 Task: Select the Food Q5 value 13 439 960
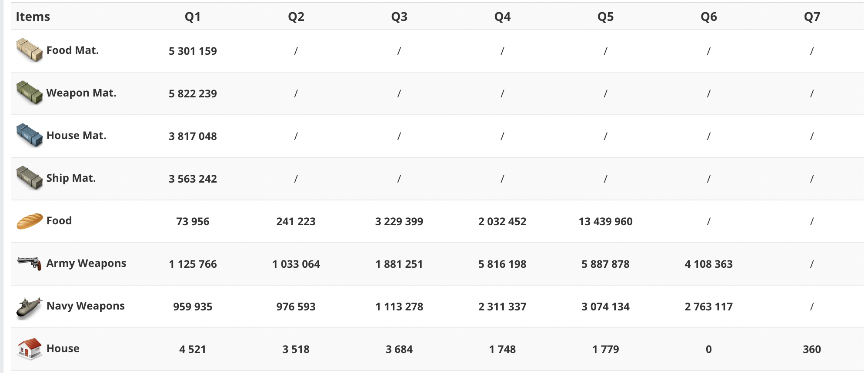(605, 221)
